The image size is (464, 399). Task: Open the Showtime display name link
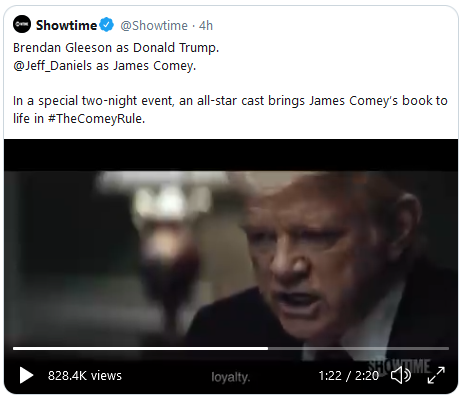point(66,25)
